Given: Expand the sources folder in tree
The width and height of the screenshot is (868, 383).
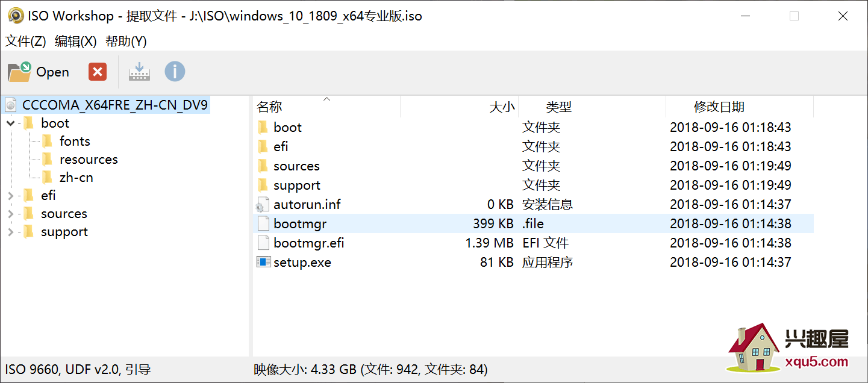Looking at the screenshot, I should click(x=11, y=213).
